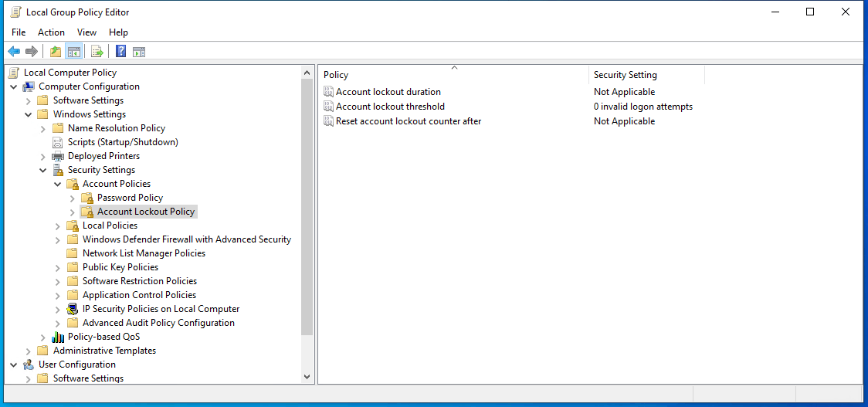Collapse the Account Policies node

(58, 184)
